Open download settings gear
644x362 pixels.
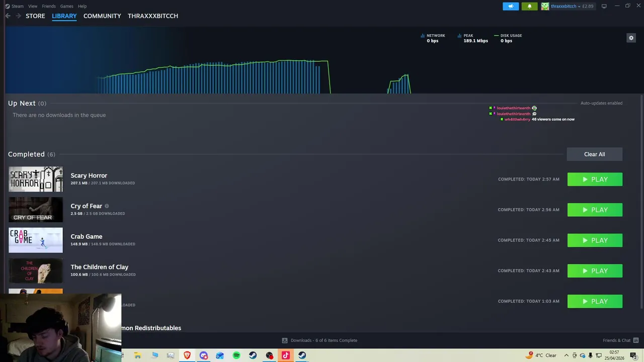tap(631, 38)
